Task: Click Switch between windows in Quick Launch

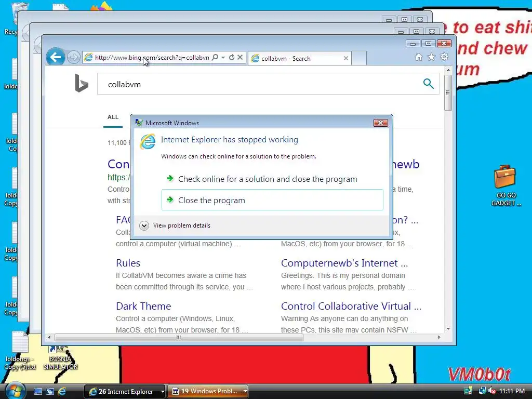Action: tap(49, 391)
